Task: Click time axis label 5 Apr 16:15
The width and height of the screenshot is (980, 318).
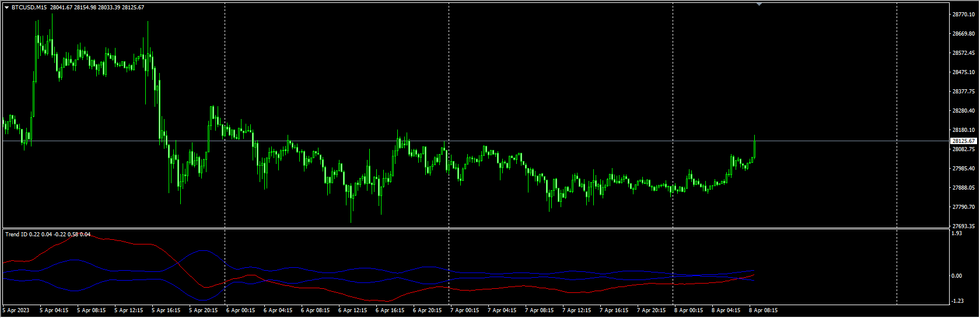Action: [x=166, y=310]
